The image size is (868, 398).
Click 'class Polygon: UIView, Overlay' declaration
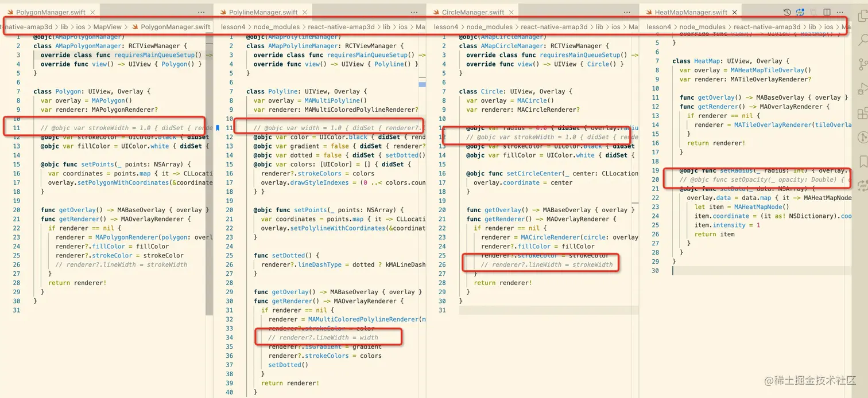coord(92,91)
